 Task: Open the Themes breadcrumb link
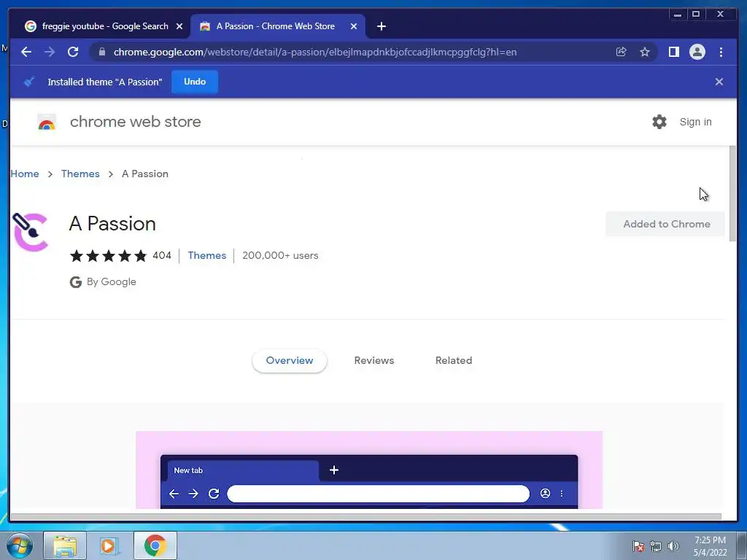click(x=80, y=174)
